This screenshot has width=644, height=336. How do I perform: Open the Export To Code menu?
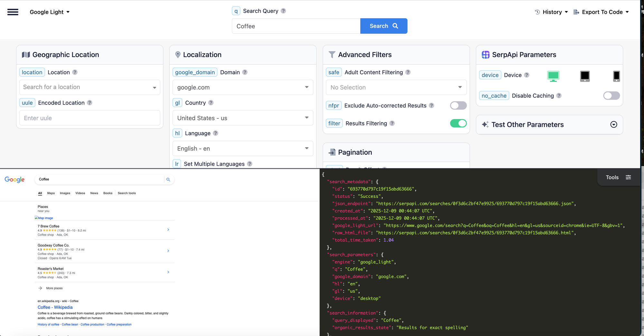pos(601,12)
